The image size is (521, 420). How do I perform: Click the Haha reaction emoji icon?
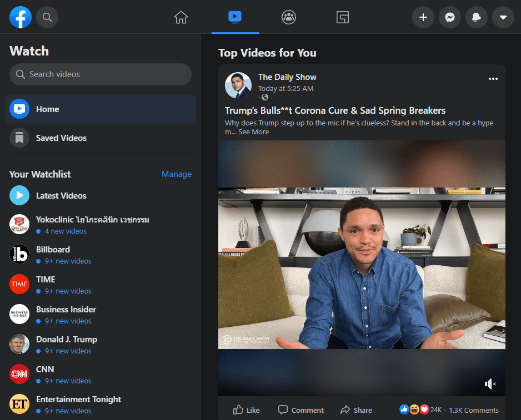click(x=414, y=409)
